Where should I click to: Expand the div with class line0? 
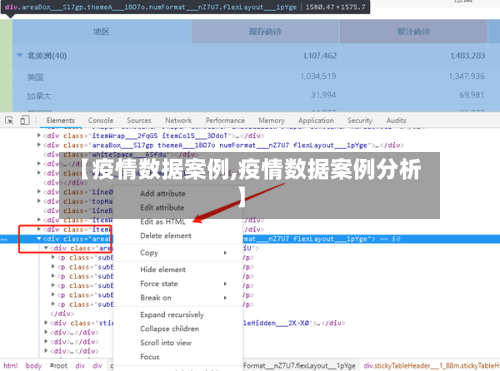[x=39, y=192]
